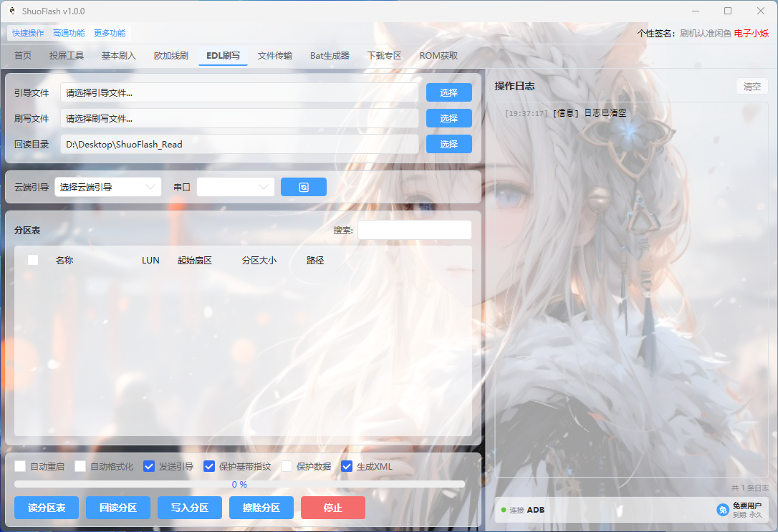The height and width of the screenshot is (532, 778).
Task: Open the 高通功能 menu
Action: click(x=69, y=33)
